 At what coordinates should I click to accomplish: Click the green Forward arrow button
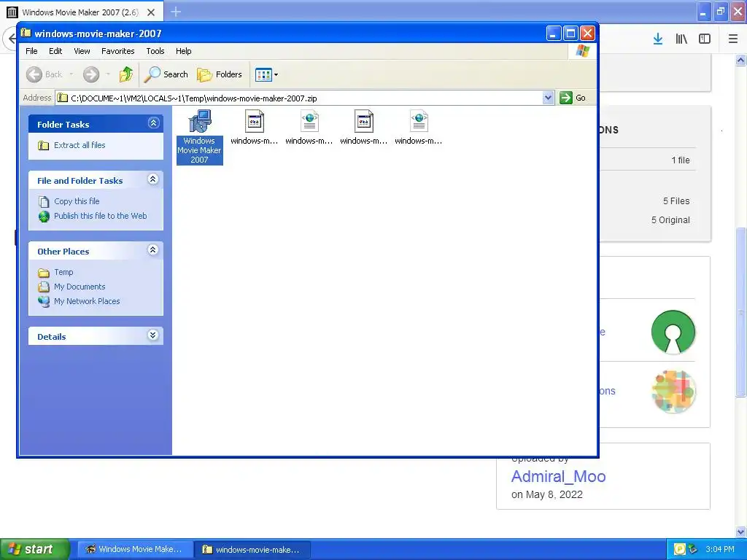pyautogui.click(x=91, y=74)
